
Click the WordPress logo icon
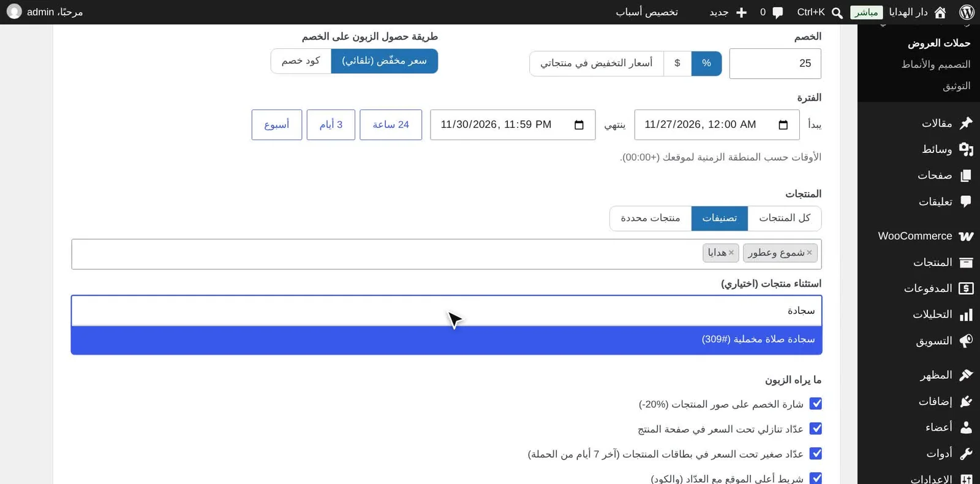click(x=967, y=12)
